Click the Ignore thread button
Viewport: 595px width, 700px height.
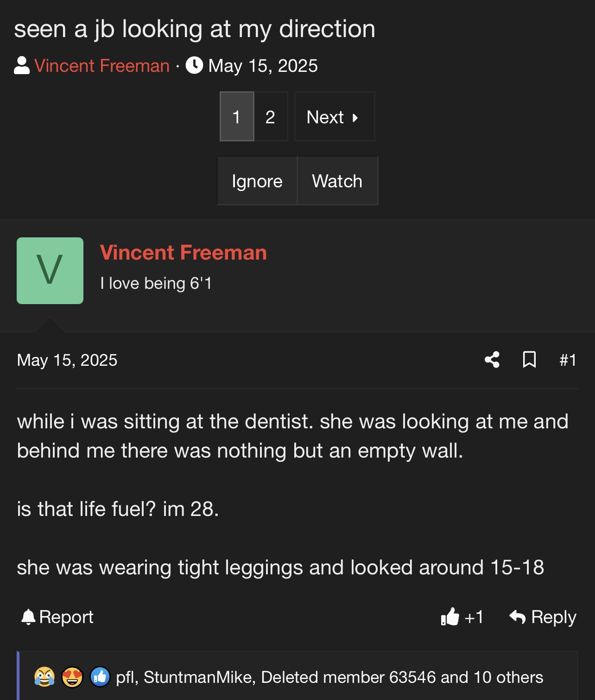[257, 181]
